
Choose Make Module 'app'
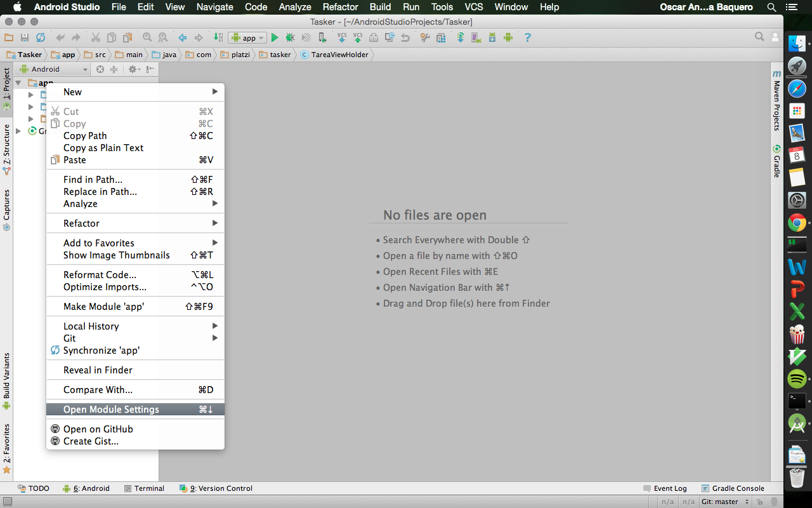(x=136, y=307)
